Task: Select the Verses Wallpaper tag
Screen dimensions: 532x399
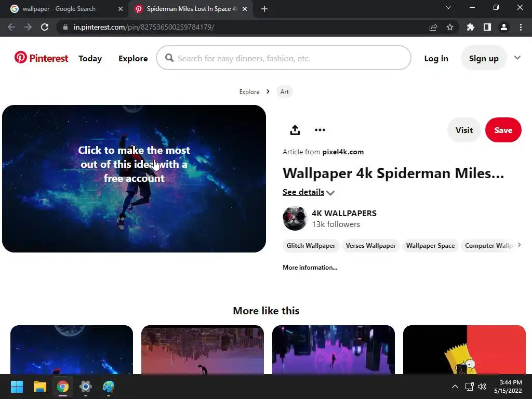Action: (x=370, y=246)
